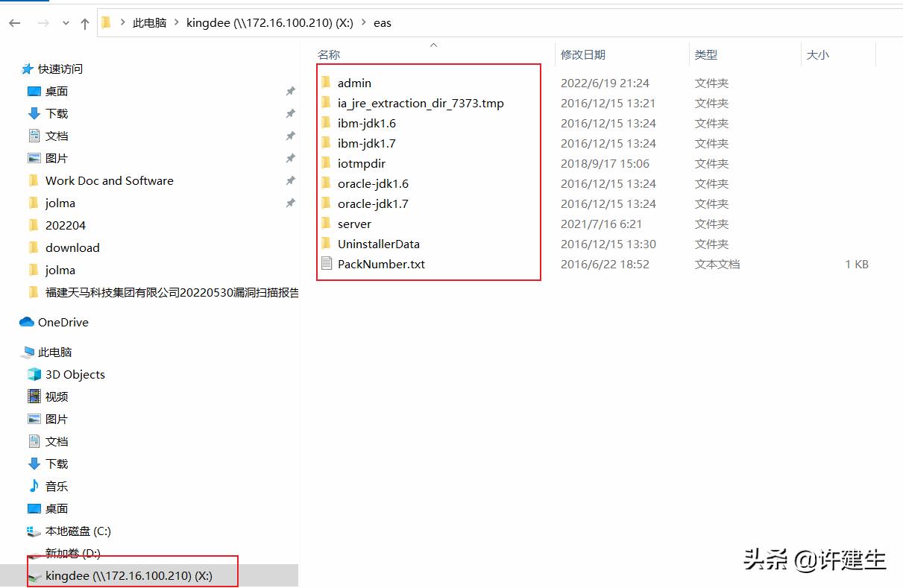Open the recent locations dropdown arrow
The height and width of the screenshot is (588, 903).
(66, 22)
